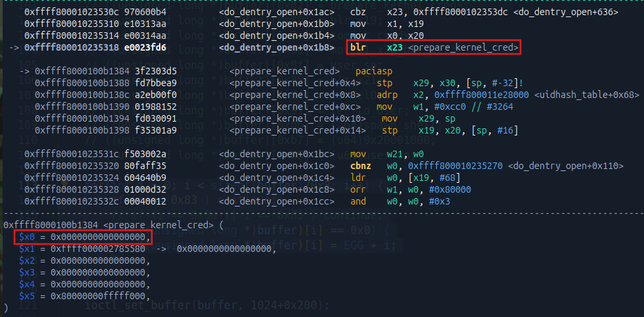Click the ioctl_set_buffer code line in background
Image resolution: width=644 pixels, height=317 pixels.
[202, 305]
